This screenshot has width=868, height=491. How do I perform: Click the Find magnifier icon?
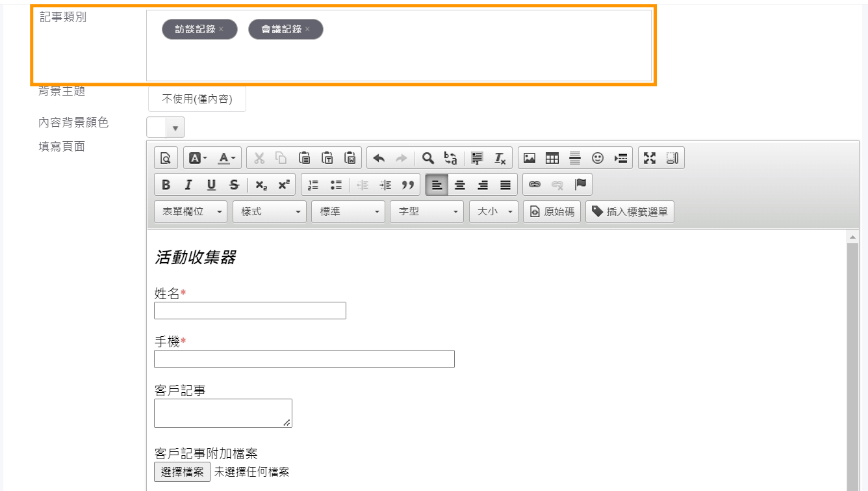pos(428,158)
